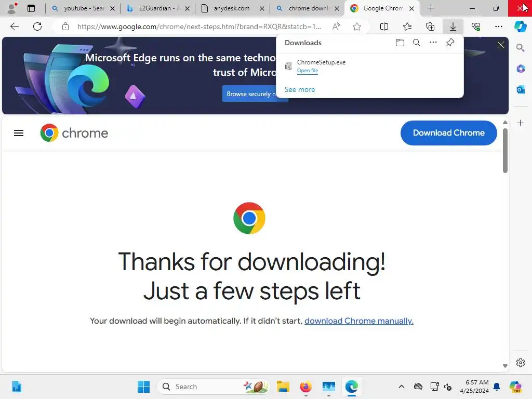Click the address bar URL
Image resolution: width=532 pixels, height=399 pixels.
(x=199, y=26)
